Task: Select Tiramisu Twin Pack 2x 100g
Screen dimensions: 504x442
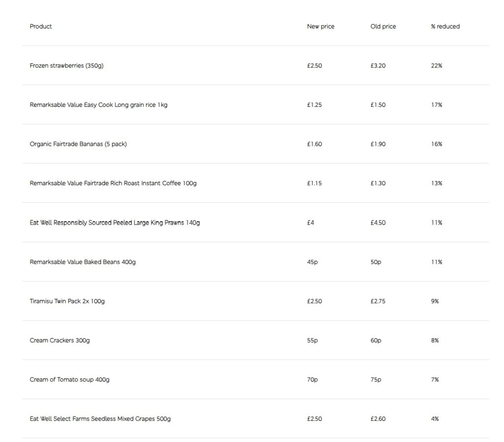Action: point(67,301)
